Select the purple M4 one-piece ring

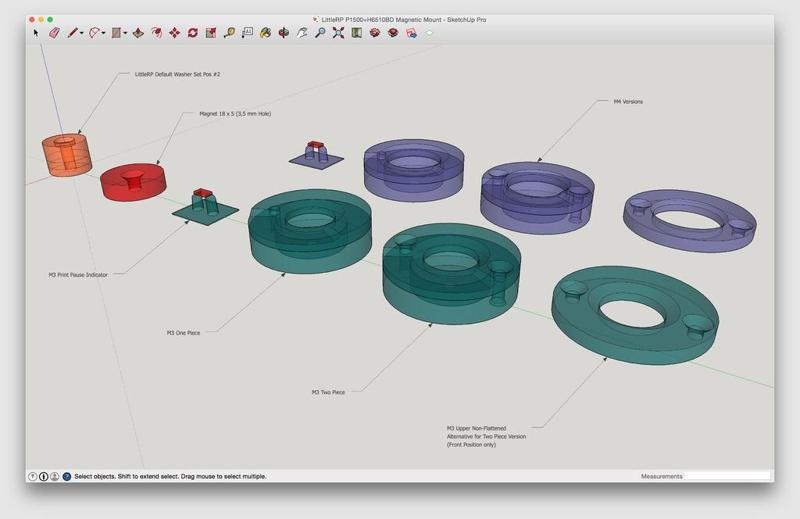click(414, 170)
